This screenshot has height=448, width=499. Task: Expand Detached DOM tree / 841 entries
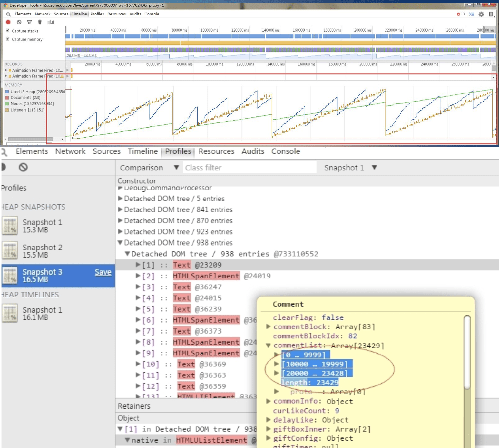coord(120,210)
